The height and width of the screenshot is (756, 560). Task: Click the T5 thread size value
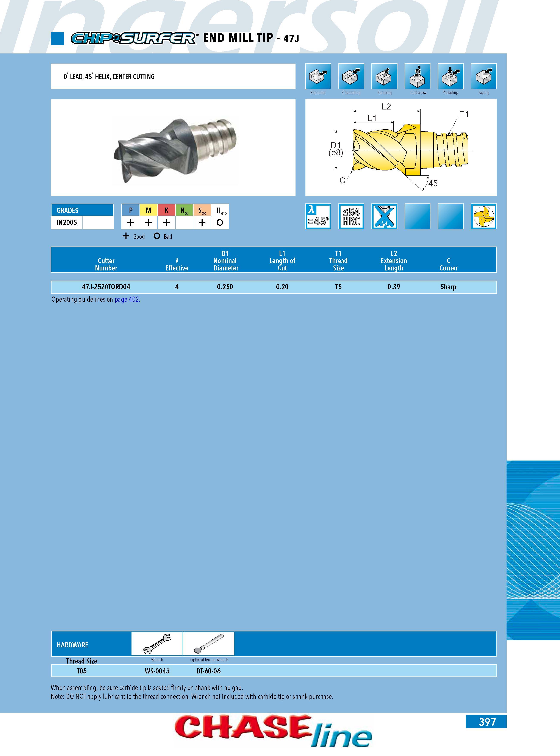coord(338,287)
